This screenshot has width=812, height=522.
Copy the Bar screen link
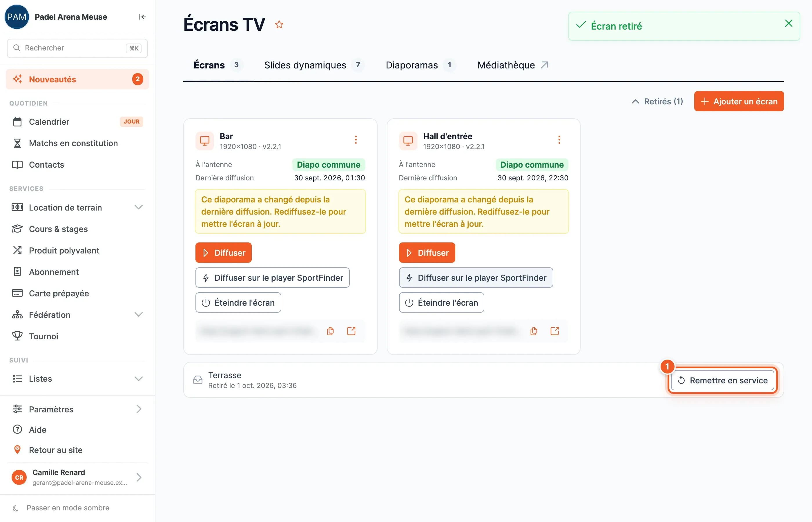[x=330, y=331]
